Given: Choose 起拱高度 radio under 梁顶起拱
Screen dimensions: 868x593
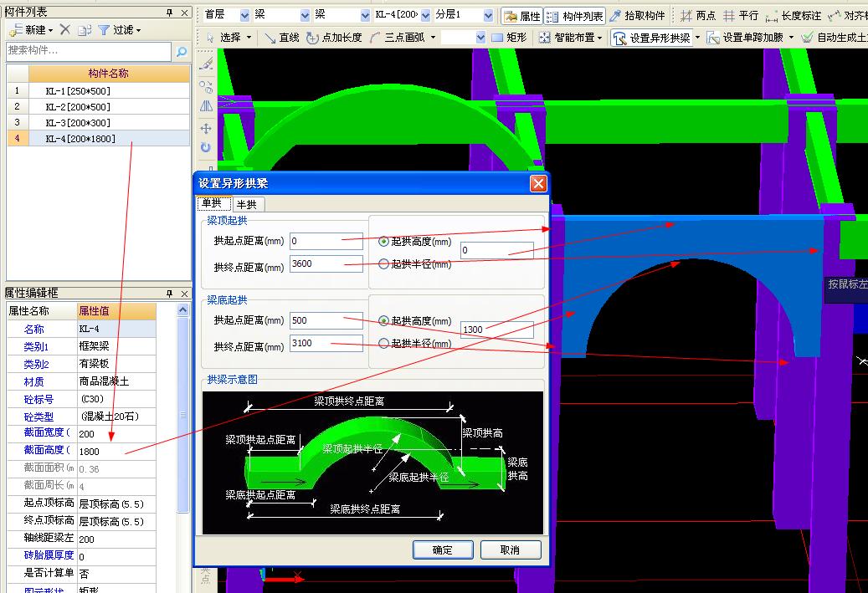Looking at the screenshot, I should (384, 242).
